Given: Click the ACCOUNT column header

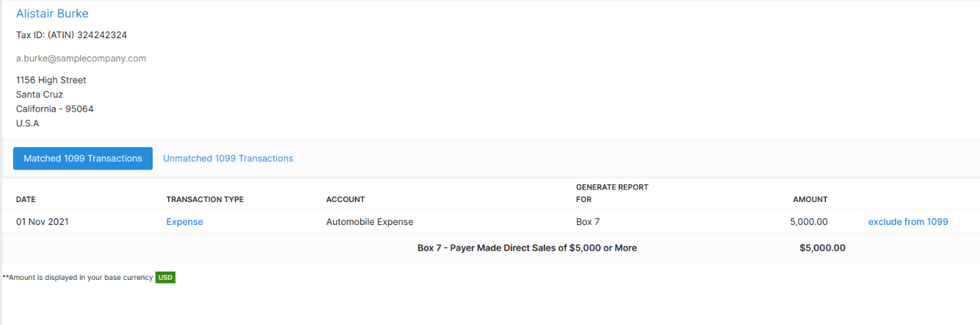Looking at the screenshot, I should tap(345, 199).
